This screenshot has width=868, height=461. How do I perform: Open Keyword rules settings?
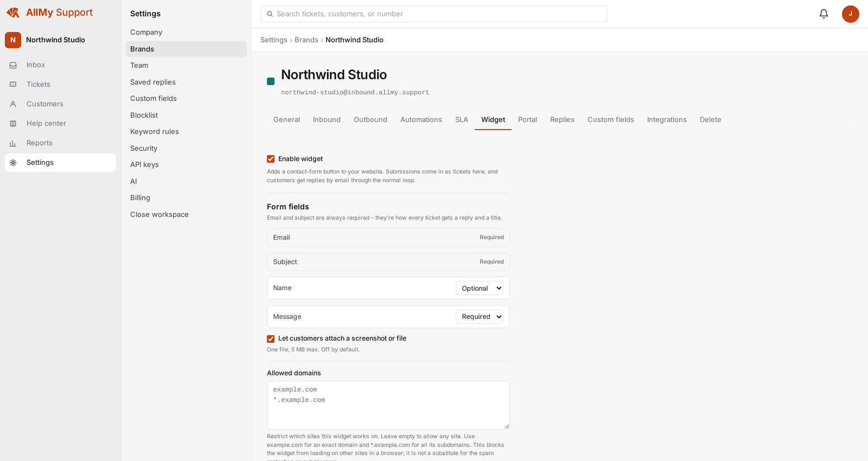[x=186, y=132]
